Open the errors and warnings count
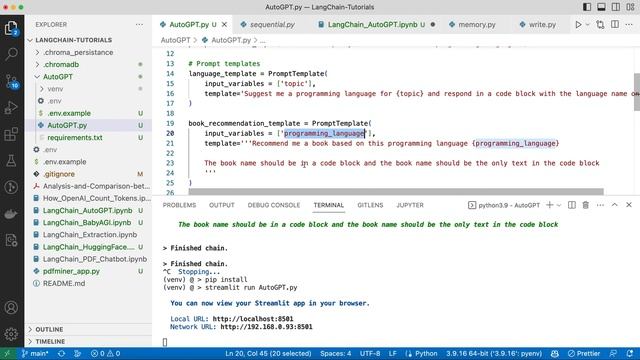The width and height of the screenshot is (640, 360). coord(105,353)
